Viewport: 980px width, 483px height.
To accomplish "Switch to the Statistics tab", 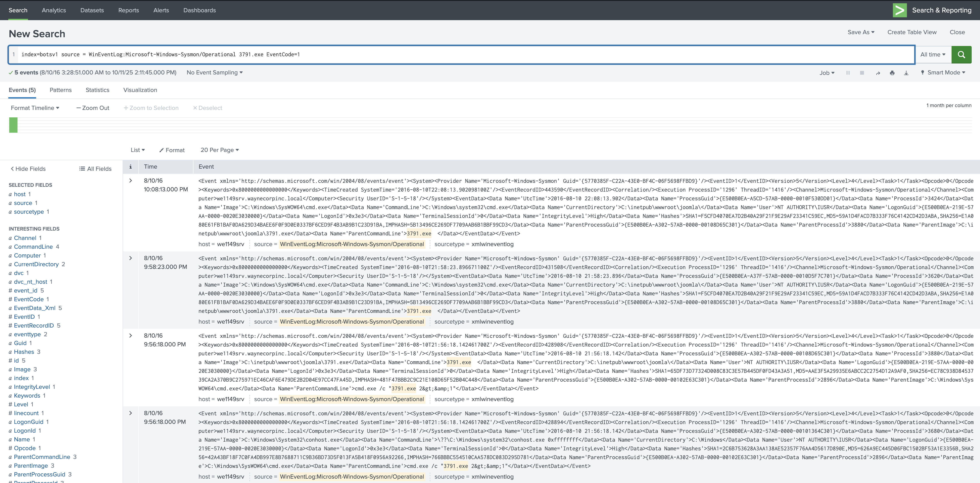I will 97,90.
